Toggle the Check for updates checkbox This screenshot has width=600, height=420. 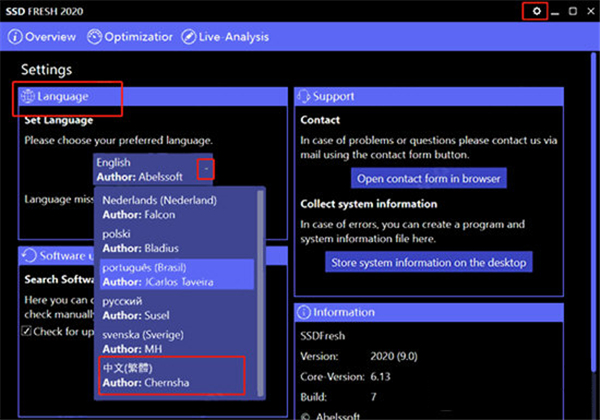(28, 330)
